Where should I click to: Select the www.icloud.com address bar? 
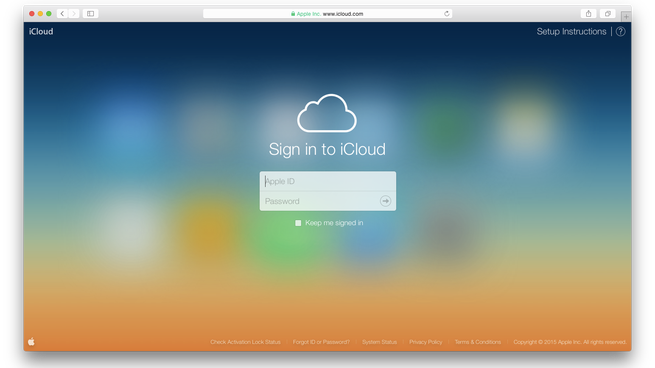pyautogui.click(x=328, y=14)
